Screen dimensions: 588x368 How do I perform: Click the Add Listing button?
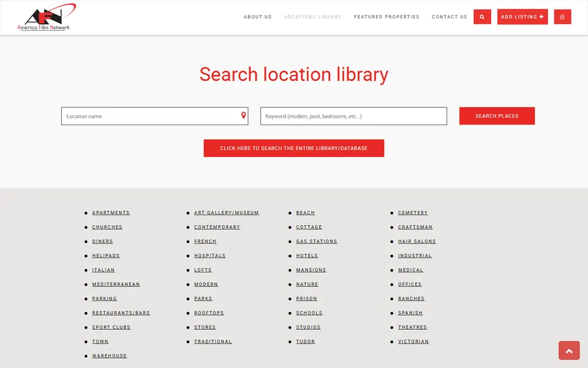[x=522, y=17]
